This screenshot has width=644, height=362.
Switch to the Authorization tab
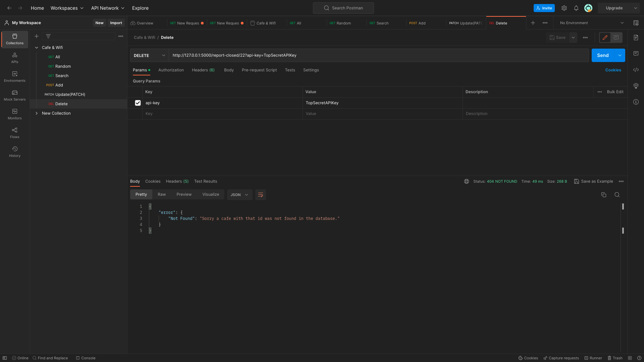point(171,70)
